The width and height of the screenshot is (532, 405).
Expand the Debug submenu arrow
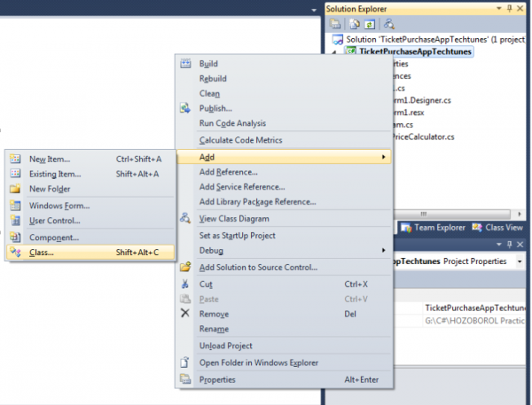click(x=383, y=250)
